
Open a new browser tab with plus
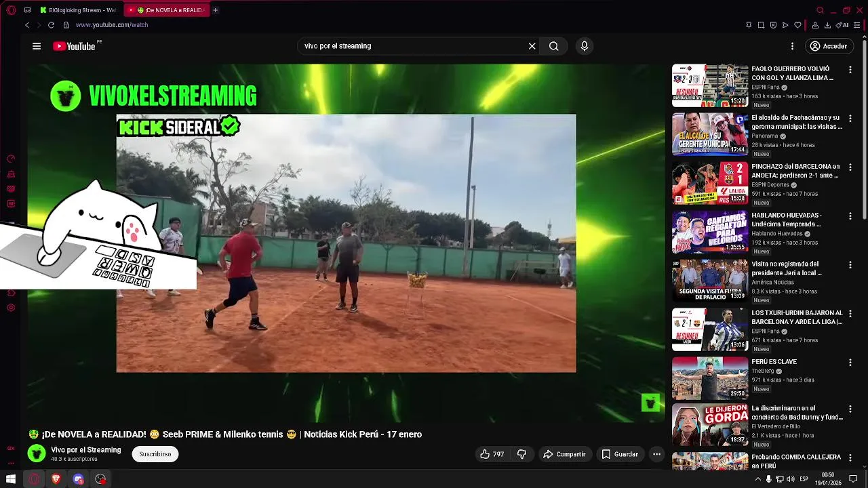(x=216, y=10)
